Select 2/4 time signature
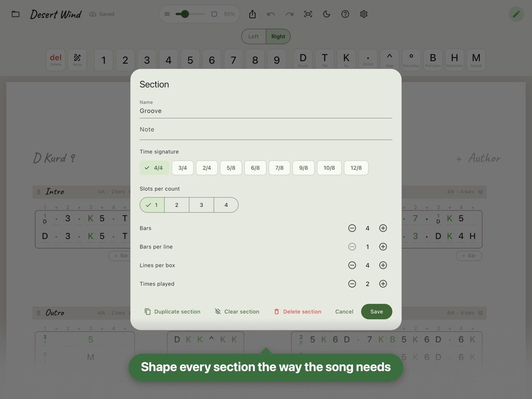The width and height of the screenshot is (532, 399). pyautogui.click(x=207, y=168)
